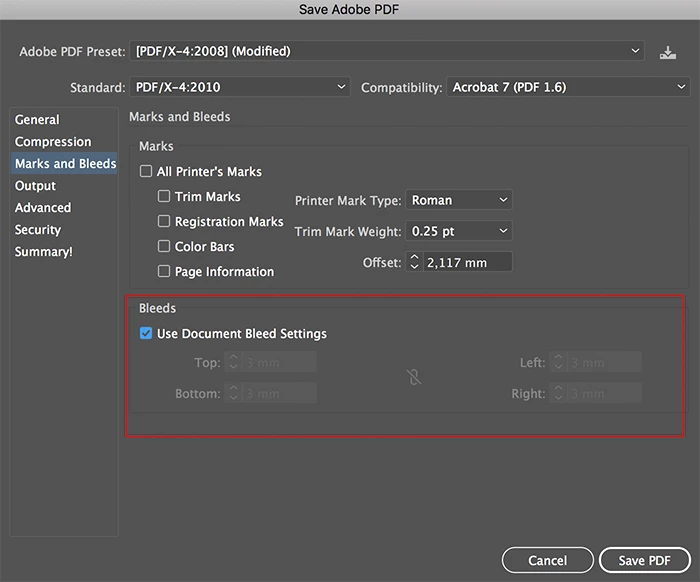Uncheck Use Document Bleed Settings
The width and height of the screenshot is (700, 582).
pos(146,333)
